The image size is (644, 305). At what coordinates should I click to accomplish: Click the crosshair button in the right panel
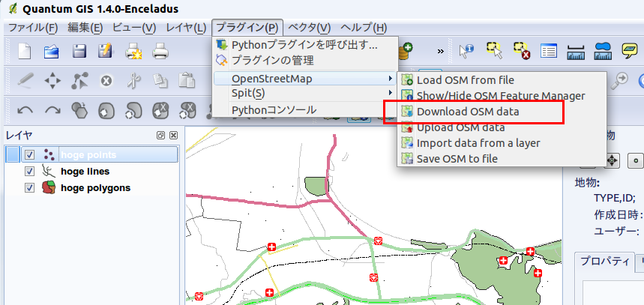coord(612,160)
